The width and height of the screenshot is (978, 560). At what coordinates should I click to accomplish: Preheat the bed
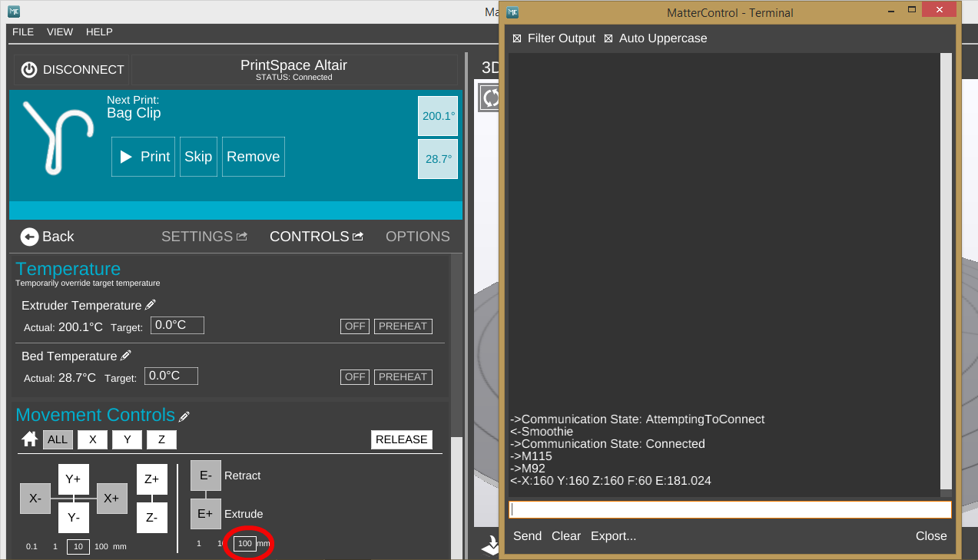[x=403, y=377]
